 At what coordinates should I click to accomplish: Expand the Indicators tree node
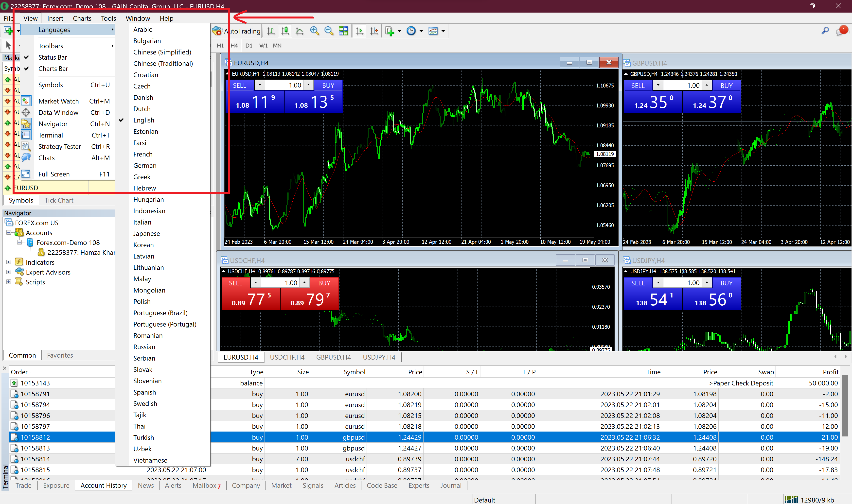(9, 262)
